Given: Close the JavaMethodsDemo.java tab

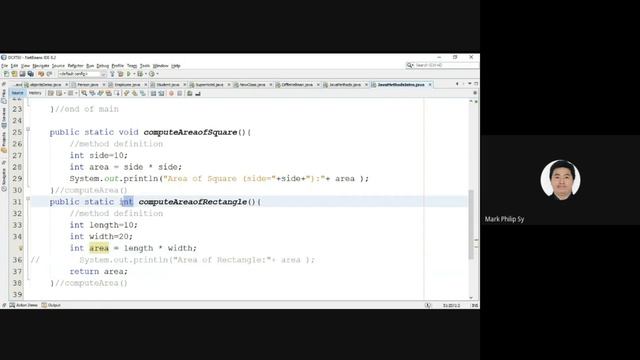Looking at the screenshot, I should 430,84.
